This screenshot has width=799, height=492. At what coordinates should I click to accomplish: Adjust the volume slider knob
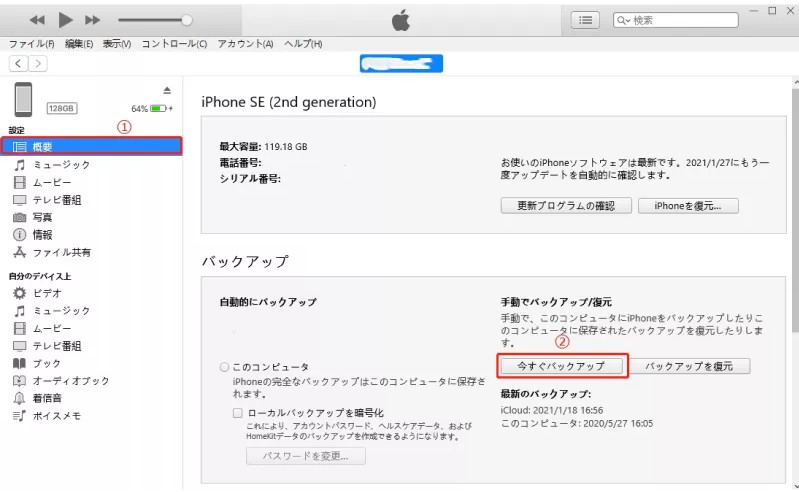187,20
